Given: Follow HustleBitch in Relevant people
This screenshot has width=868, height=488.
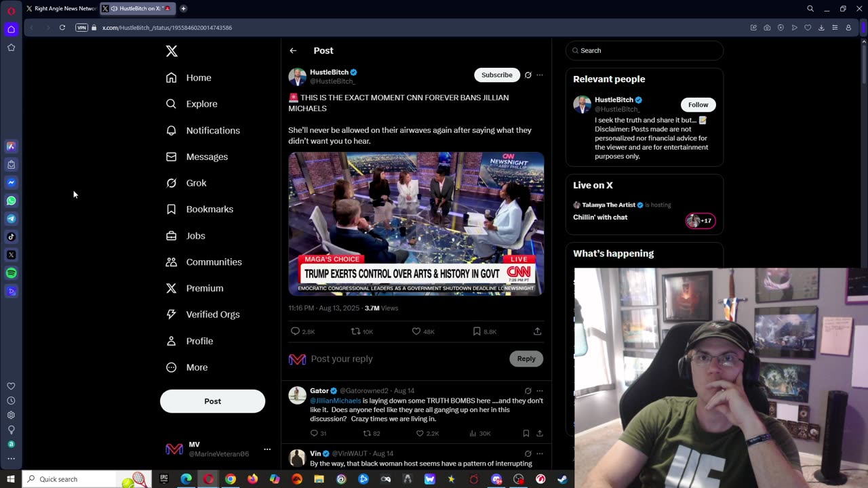Looking at the screenshot, I should 698,105.
